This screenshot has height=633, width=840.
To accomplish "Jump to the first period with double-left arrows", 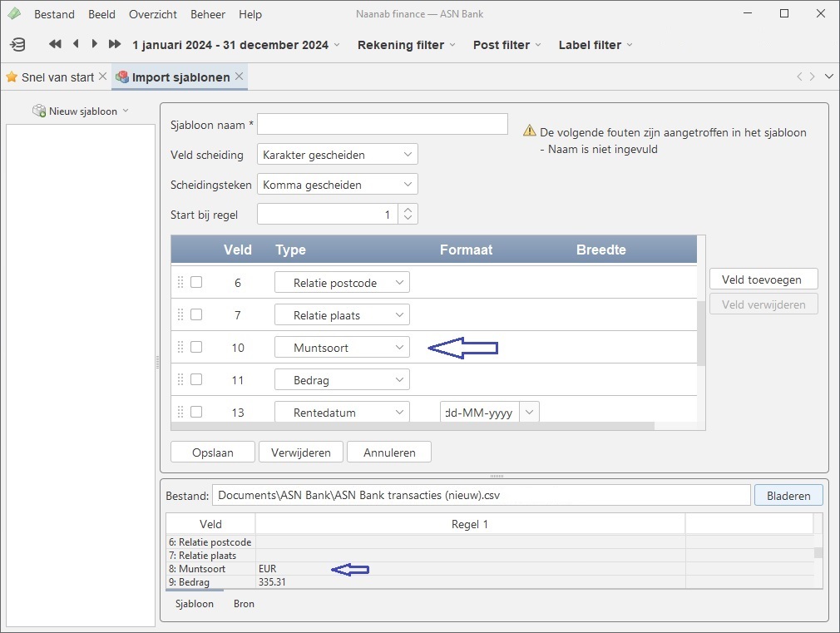I will click(x=55, y=44).
